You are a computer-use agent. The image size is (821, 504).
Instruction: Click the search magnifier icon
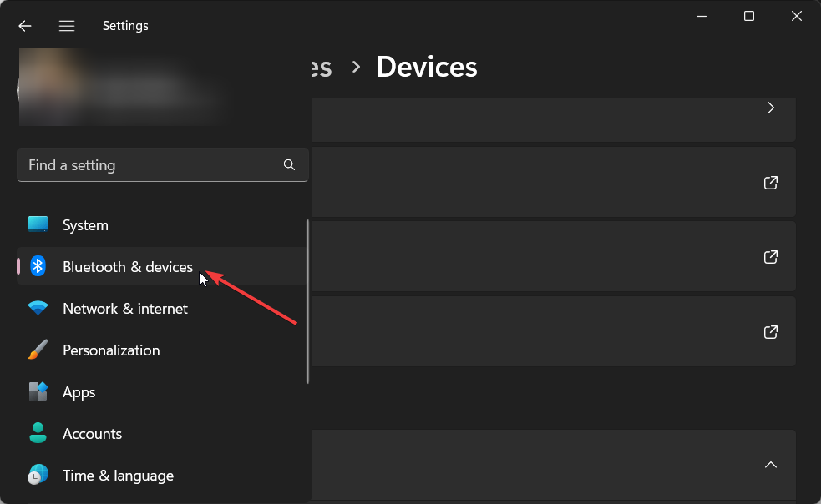289,165
